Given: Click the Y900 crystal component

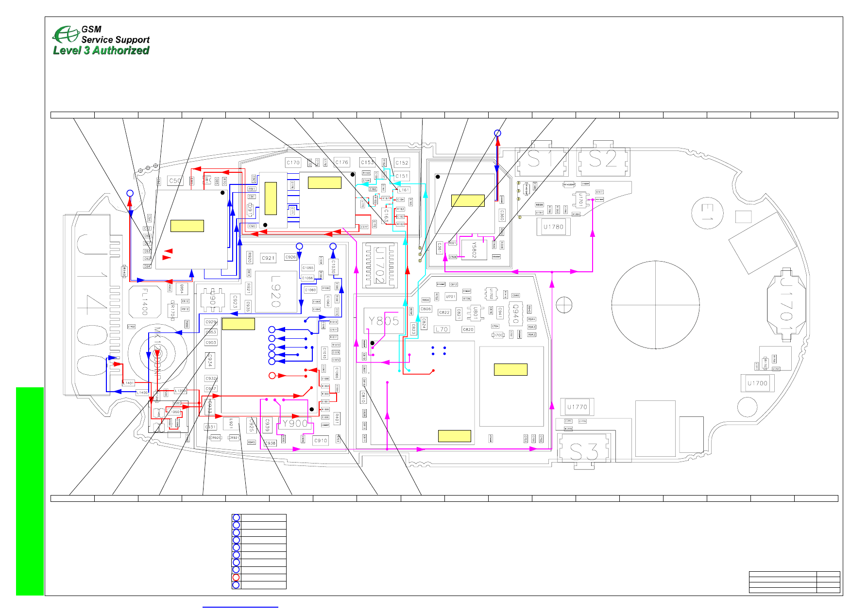Looking at the screenshot, I should pos(295,423).
